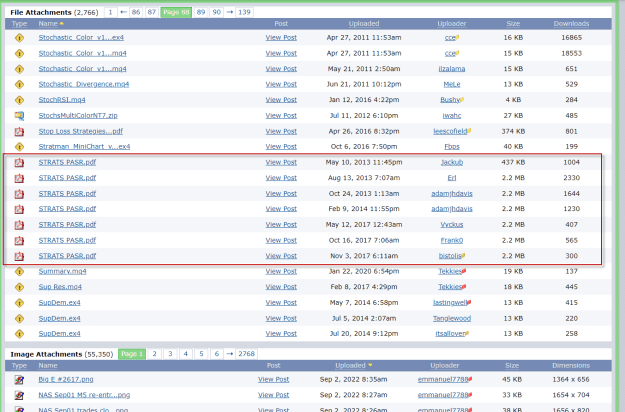Open Summary.mq4 file link
Screen dimensions: 625x412
tap(62, 271)
